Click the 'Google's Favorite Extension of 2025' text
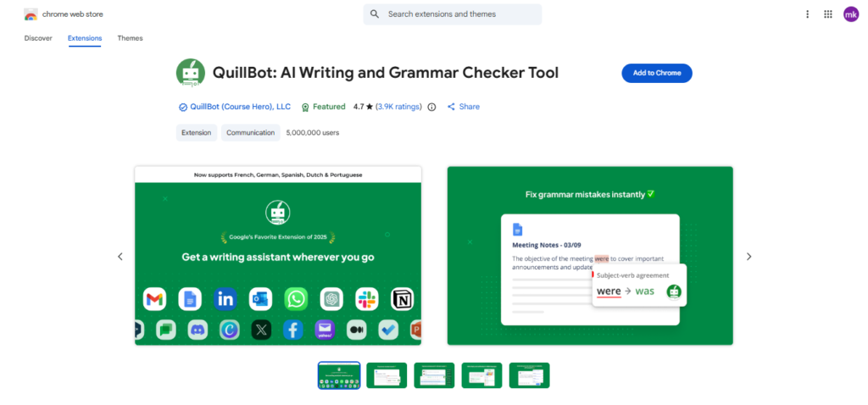 coord(278,238)
